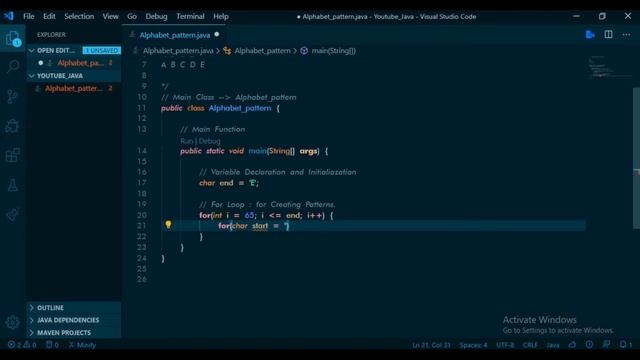Select Alphabet_pa... under Open Editors
640x360 pixels.
coord(80,63)
